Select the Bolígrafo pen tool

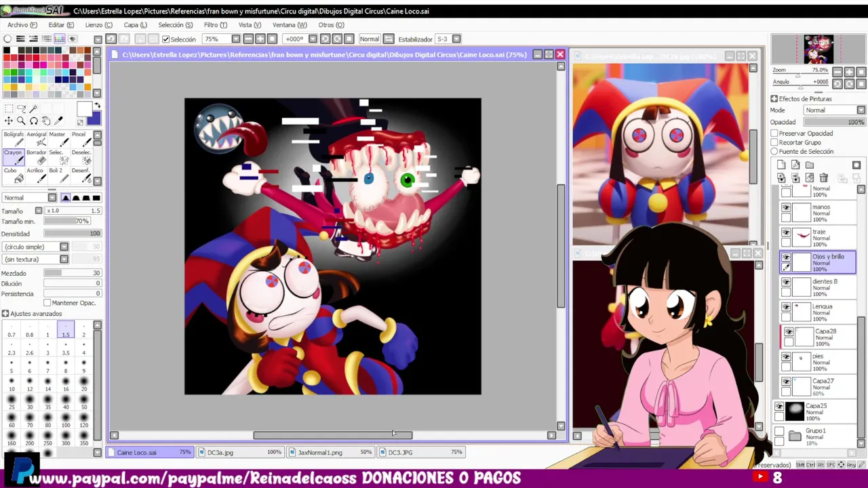(x=14, y=138)
